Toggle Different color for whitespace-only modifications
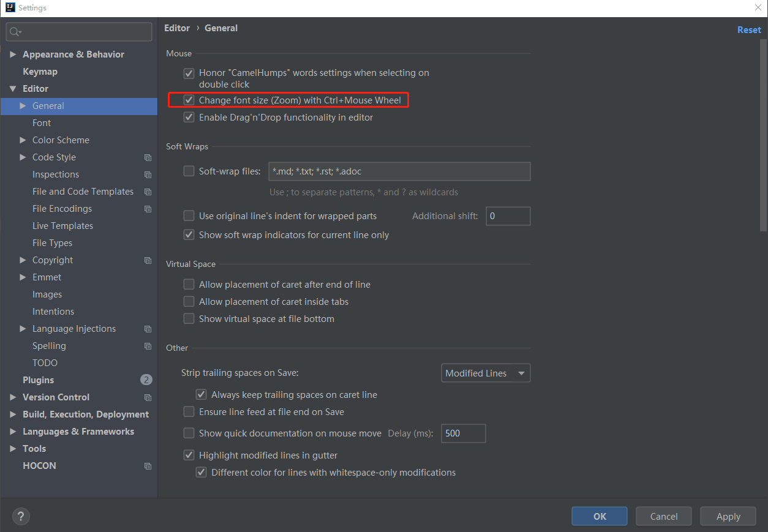This screenshot has height=532, width=768. coord(201,473)
